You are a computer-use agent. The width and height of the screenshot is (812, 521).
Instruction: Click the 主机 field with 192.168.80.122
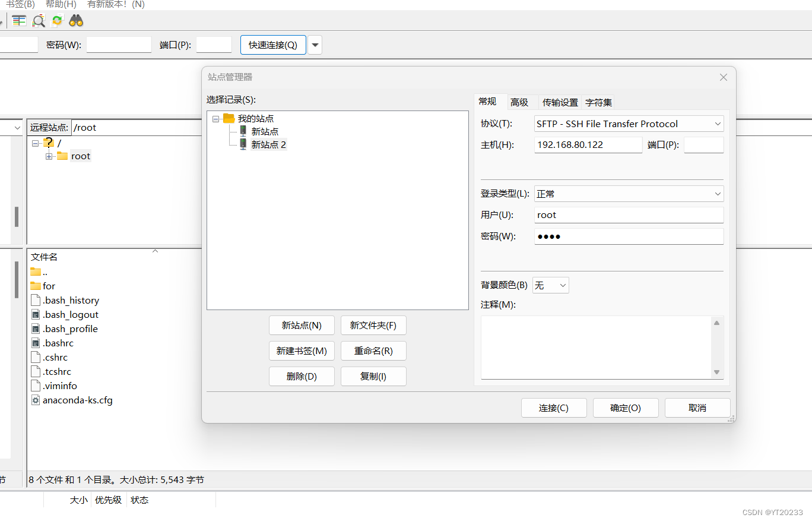pyautogui.click(x=588, y=145)
